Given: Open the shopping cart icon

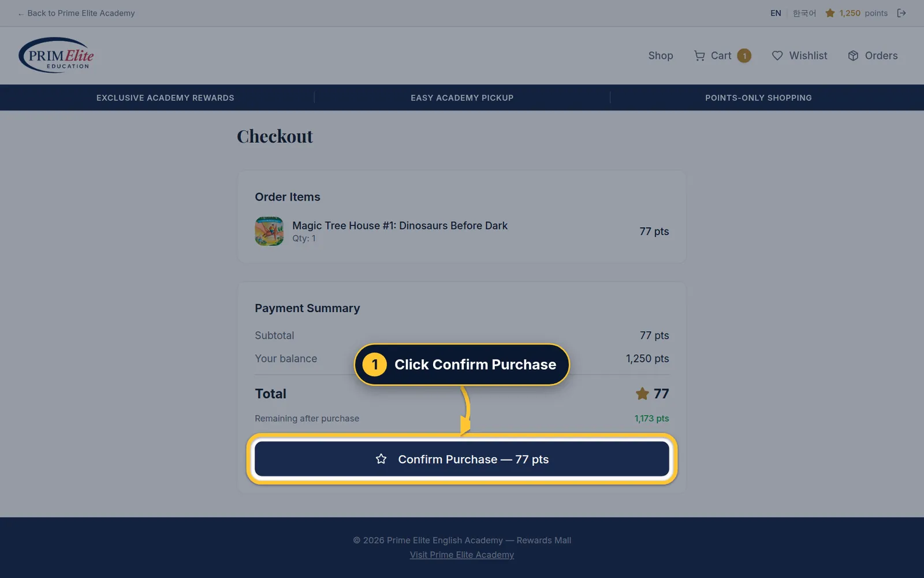Looking at the screenshot, I should pyautogui.click(x=699, y=55).
